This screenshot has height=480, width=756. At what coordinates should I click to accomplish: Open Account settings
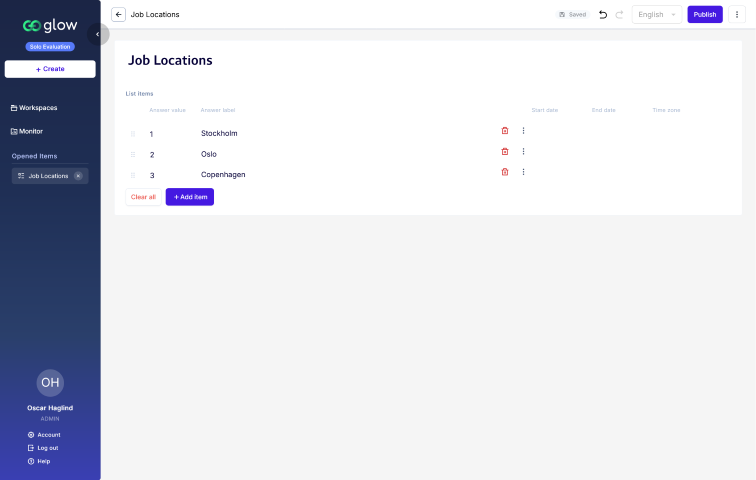(44, 435)
